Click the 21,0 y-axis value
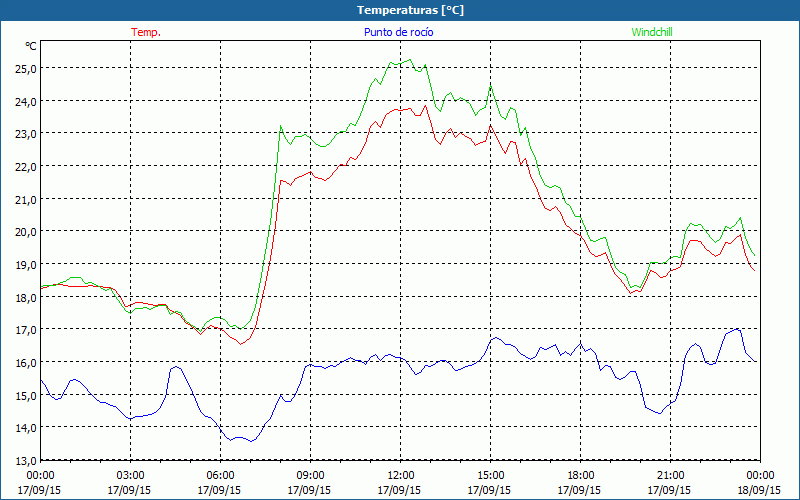This screenshot has height=500, width=800. (x=26, y=199)
